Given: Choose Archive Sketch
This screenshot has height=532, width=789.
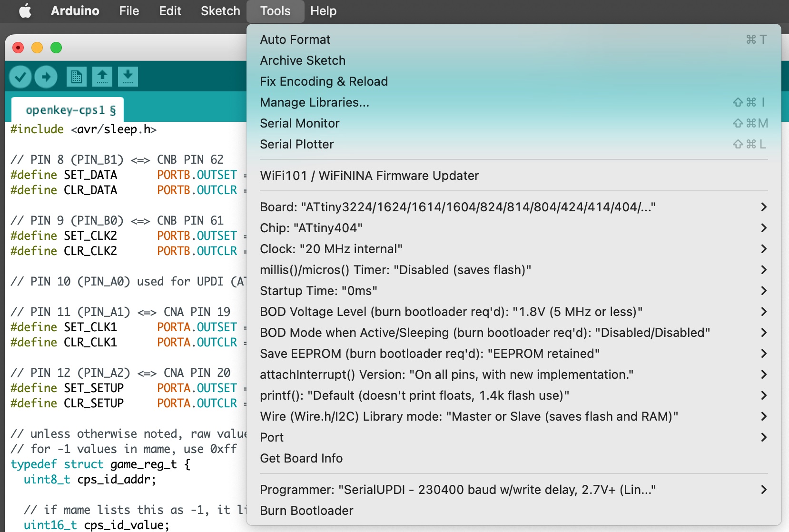Looking at the screenshot, I should coord(514,60).
